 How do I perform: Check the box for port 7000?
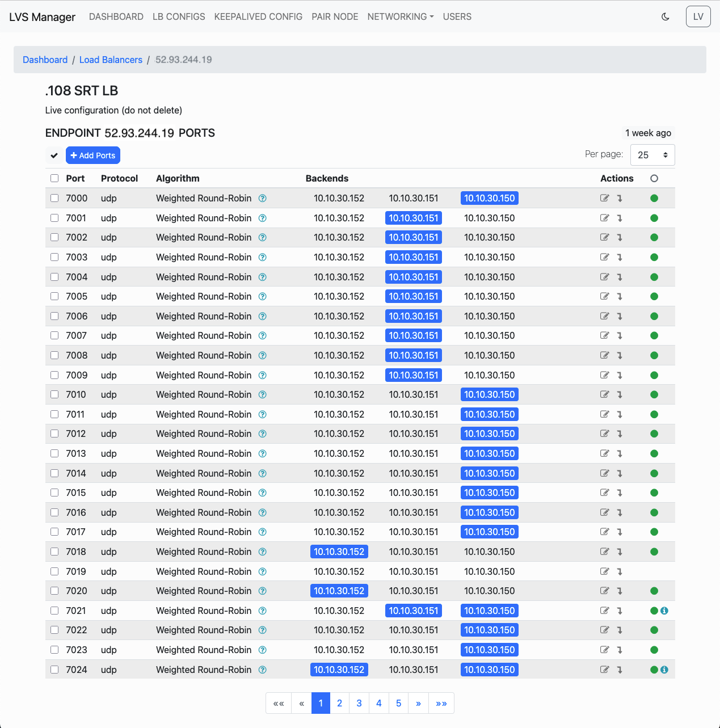click(54, 198)
